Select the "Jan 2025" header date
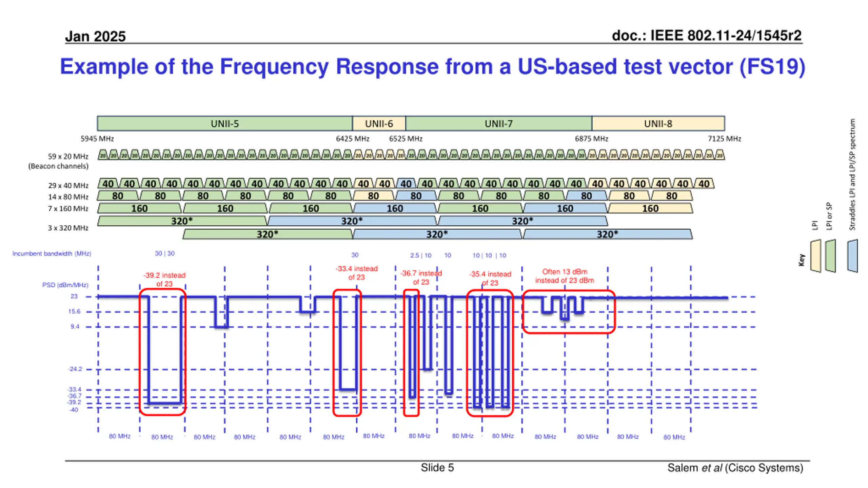The height and width of the screenshot is (488, 868). 95,36
